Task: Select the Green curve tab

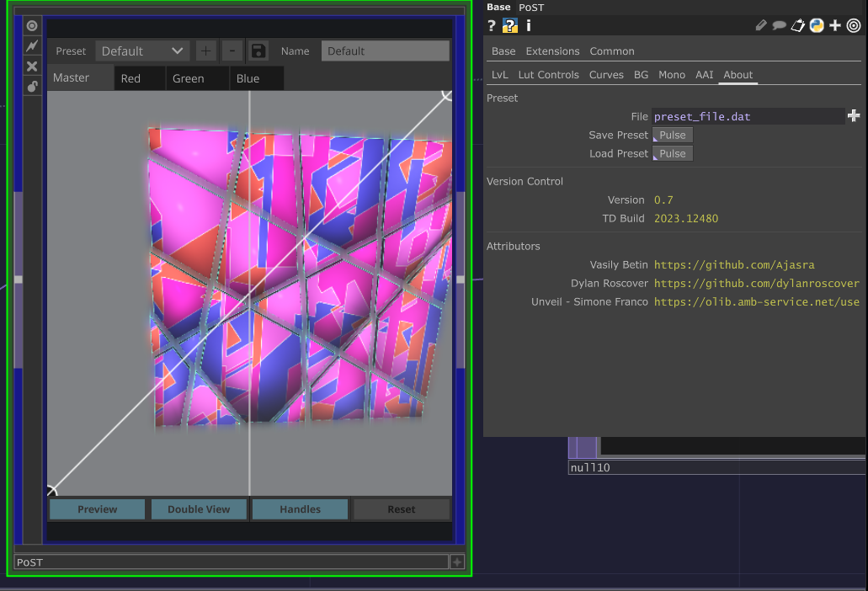Action: 198,78
